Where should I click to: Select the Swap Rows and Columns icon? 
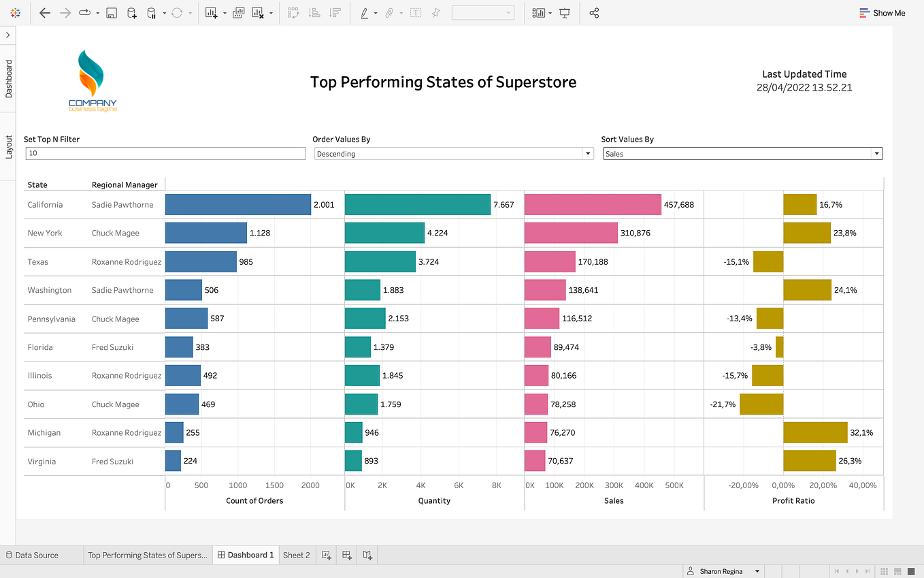(294, 13)
